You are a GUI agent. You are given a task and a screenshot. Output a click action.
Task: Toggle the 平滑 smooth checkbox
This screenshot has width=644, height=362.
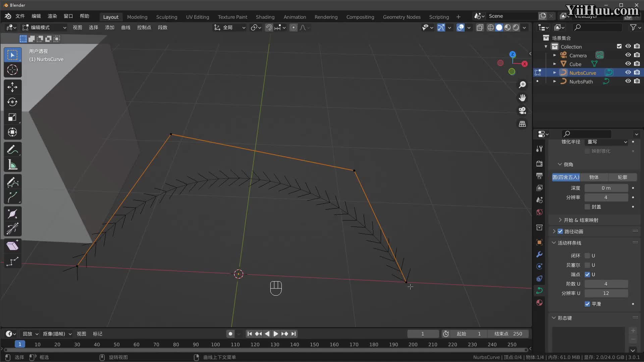[x=587, y=304]
